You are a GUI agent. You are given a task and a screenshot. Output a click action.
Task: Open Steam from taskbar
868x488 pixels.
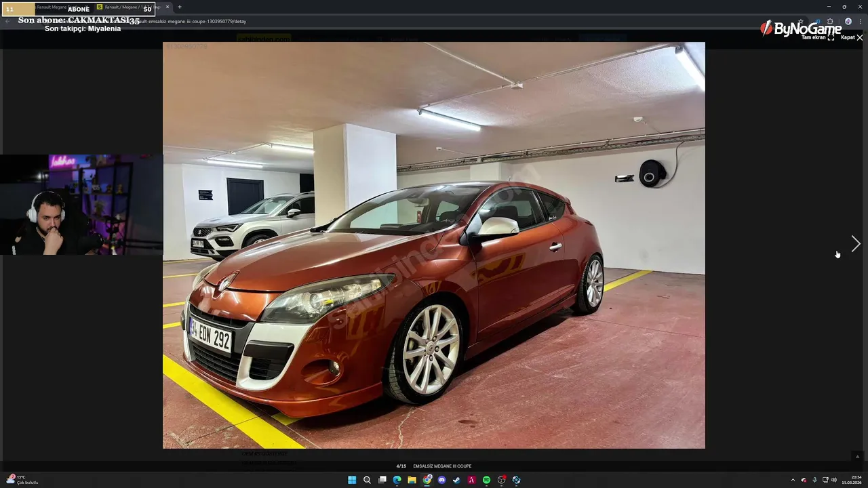[456, 480]
